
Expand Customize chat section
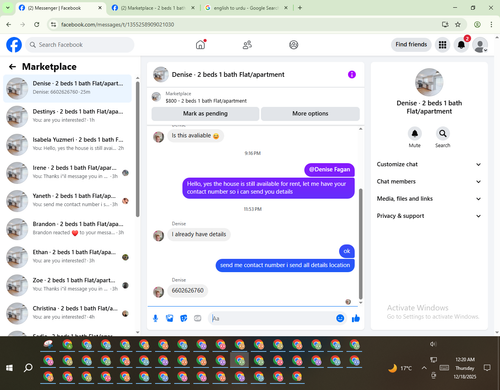pyautogui.click(x=429, y=164)
